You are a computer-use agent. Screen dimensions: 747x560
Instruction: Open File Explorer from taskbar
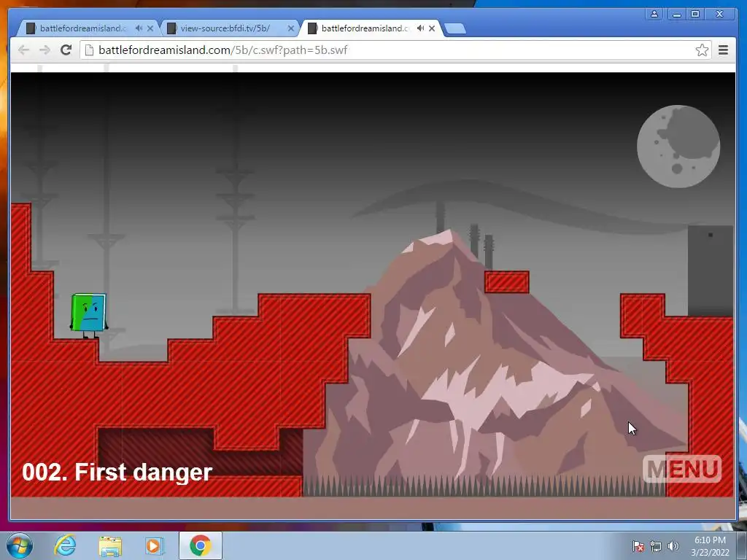tap(110, 546)
